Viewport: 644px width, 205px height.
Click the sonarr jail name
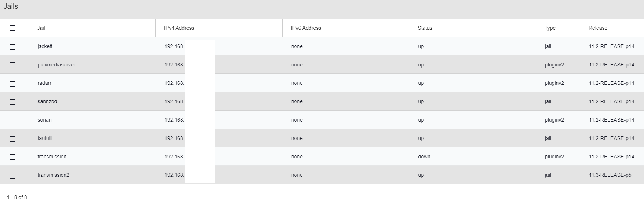(45, 120)
